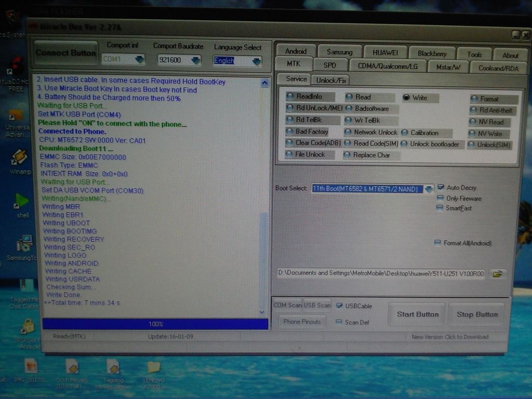
Task: Click the firmware file path input field
Action: pos(381,273)
